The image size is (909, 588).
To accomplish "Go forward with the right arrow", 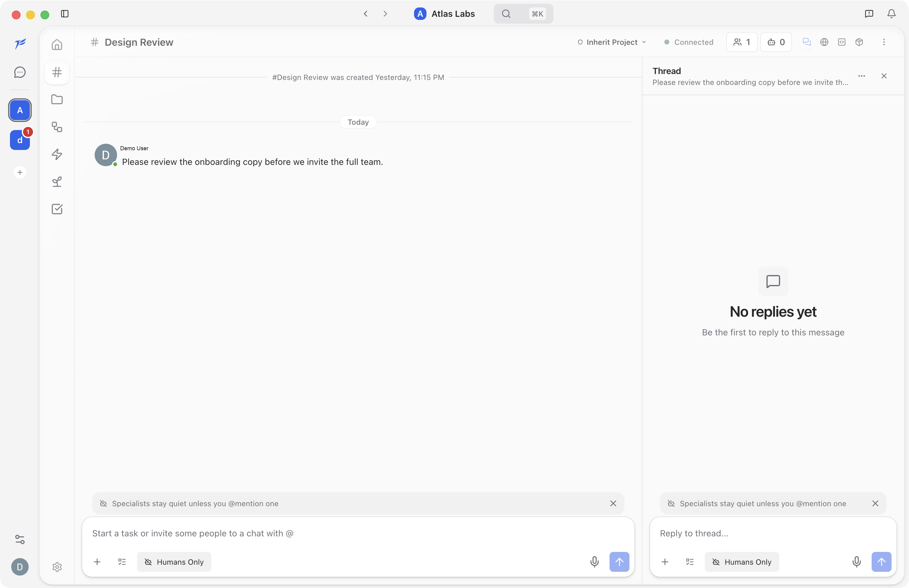I will pos(385,14).
